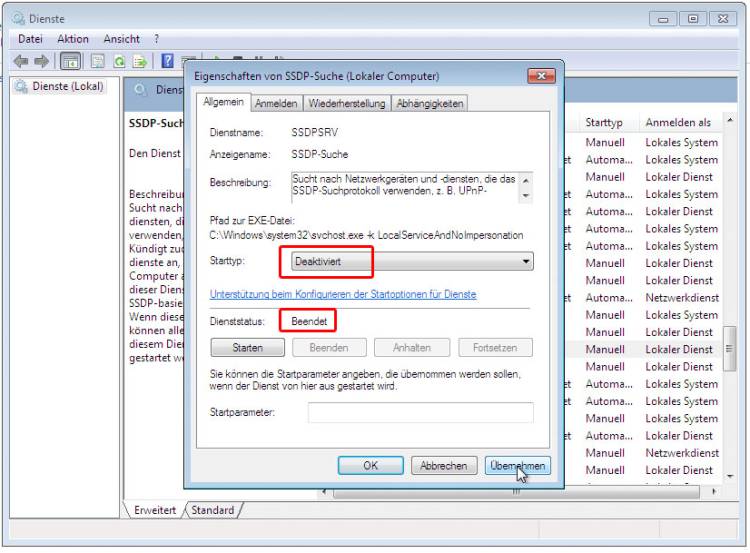Open the Starttyp dropdown showing Deaktiviert
This screenshot has height=553, width=750.
[410, 261]
